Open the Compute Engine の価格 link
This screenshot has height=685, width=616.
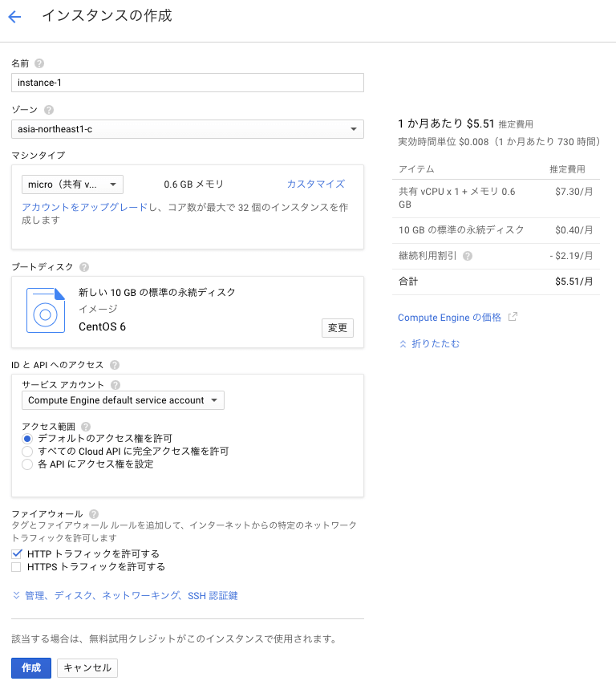point(449,318)
